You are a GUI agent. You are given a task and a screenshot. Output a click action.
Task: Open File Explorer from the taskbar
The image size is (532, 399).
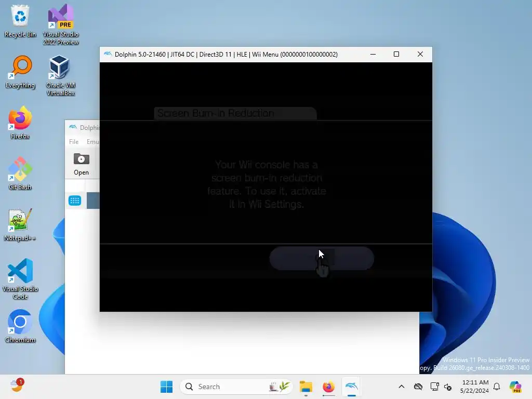coord(305,387)
